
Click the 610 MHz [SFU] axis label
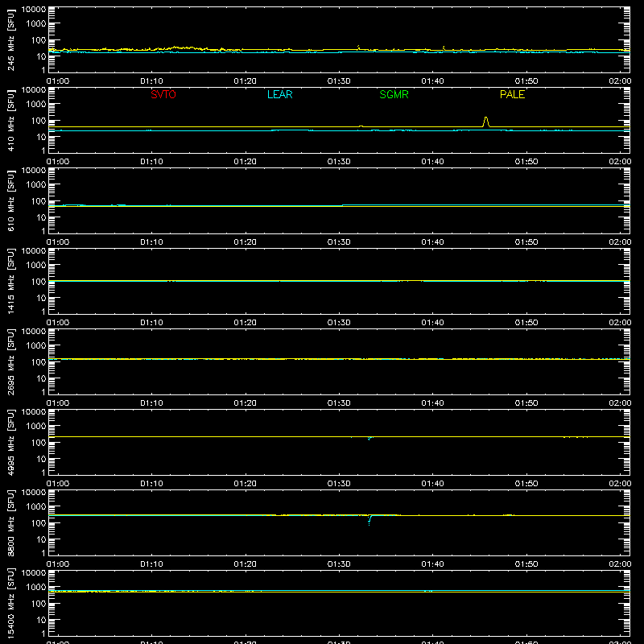point(10,200)
